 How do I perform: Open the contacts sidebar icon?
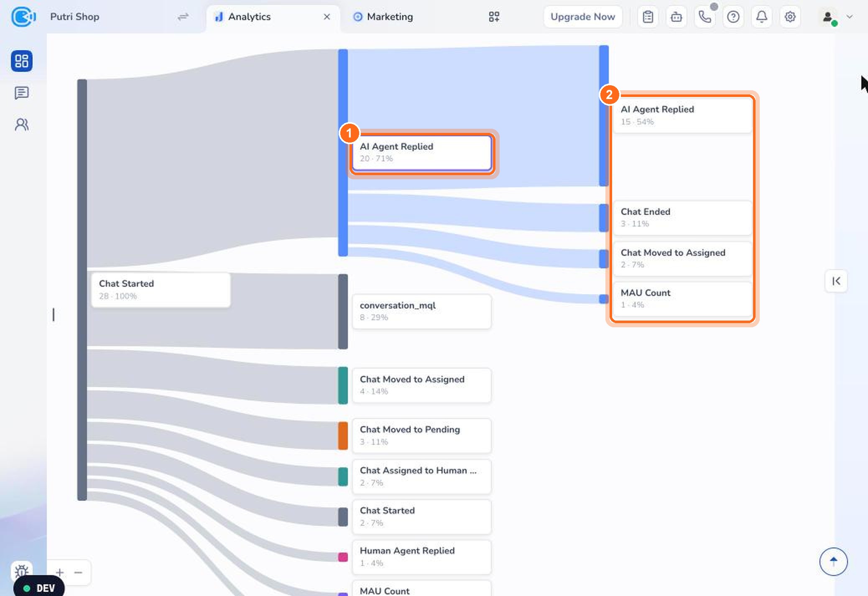[x=22, y=125]
